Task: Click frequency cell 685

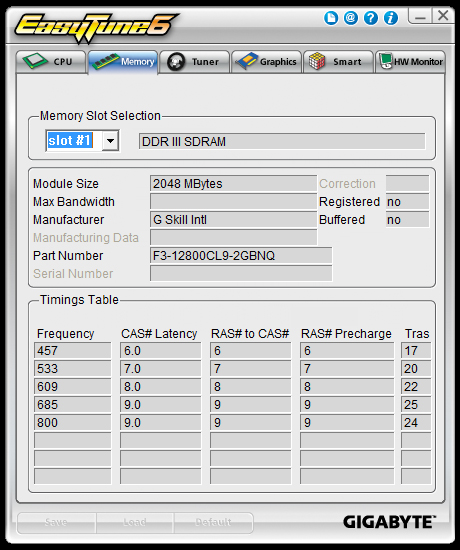Action: 72,404
